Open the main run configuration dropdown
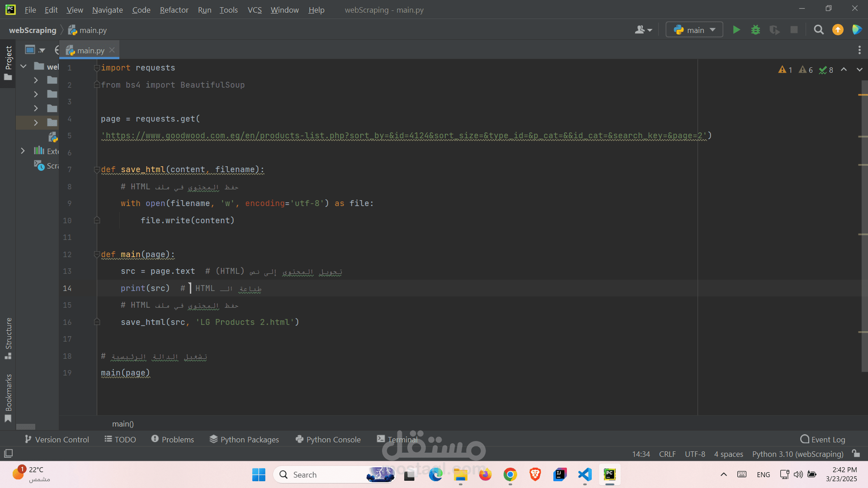868x488 pixels. point(694,30)
